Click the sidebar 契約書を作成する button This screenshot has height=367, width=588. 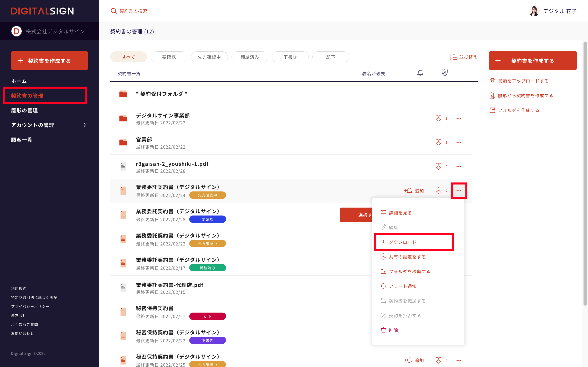50,61
